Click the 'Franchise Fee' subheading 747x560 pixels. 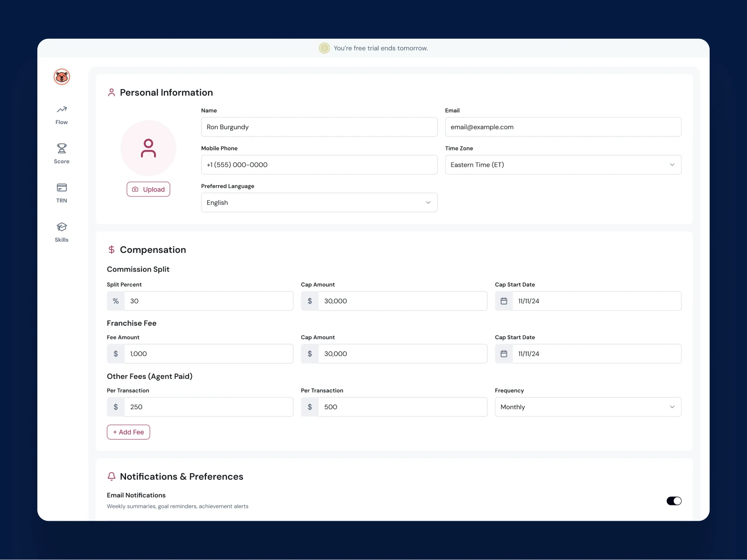click(132, 323)
